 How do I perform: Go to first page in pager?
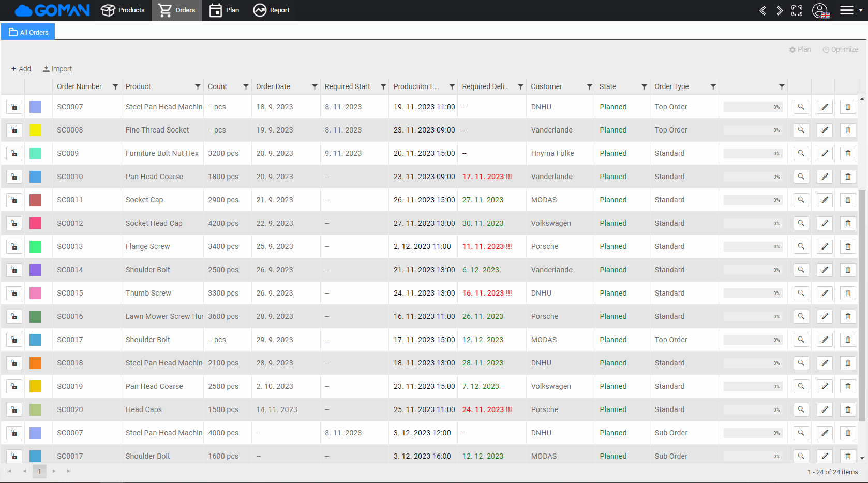point(9,471)
